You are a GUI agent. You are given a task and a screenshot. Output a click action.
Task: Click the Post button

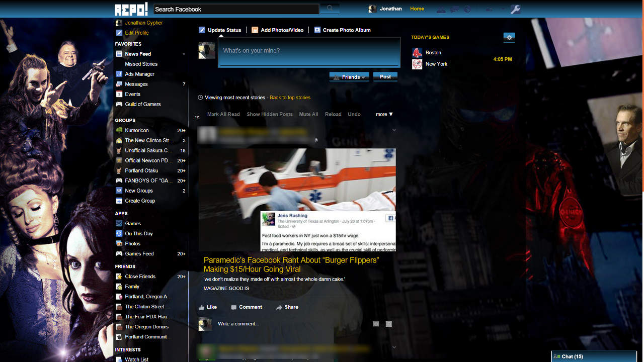coord(385,77)
